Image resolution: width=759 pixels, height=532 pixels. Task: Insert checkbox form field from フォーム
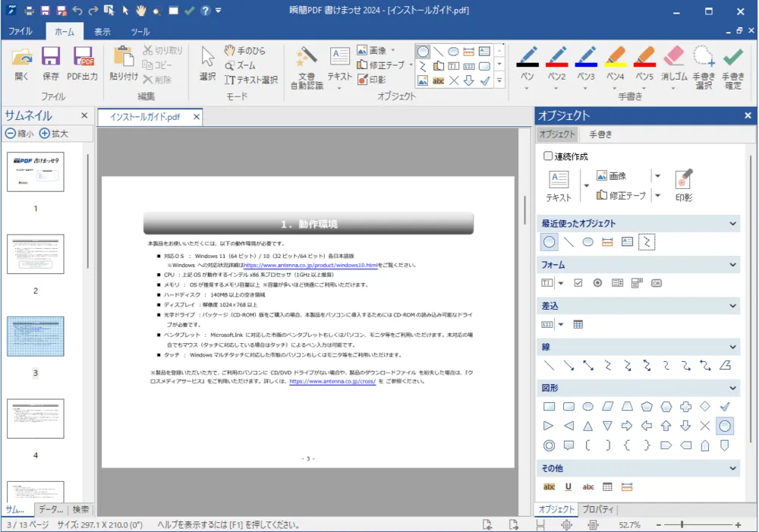click(x=578, y=283)
